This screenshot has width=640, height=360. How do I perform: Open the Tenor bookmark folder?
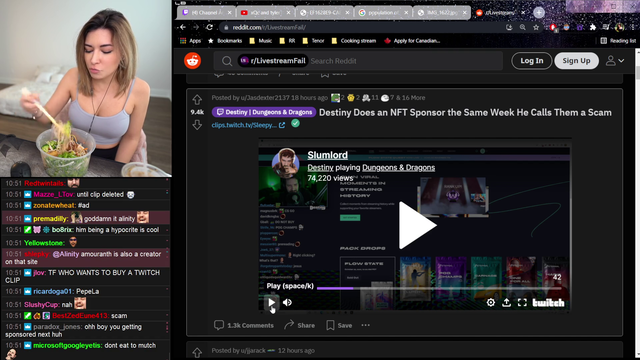click(x=313, y=41)
